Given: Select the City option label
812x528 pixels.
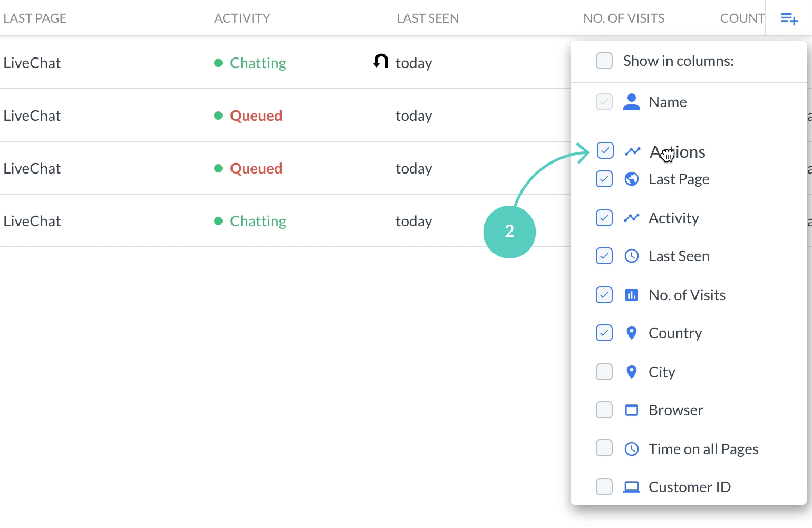Looking at the screenshot, I should (662, 372).
